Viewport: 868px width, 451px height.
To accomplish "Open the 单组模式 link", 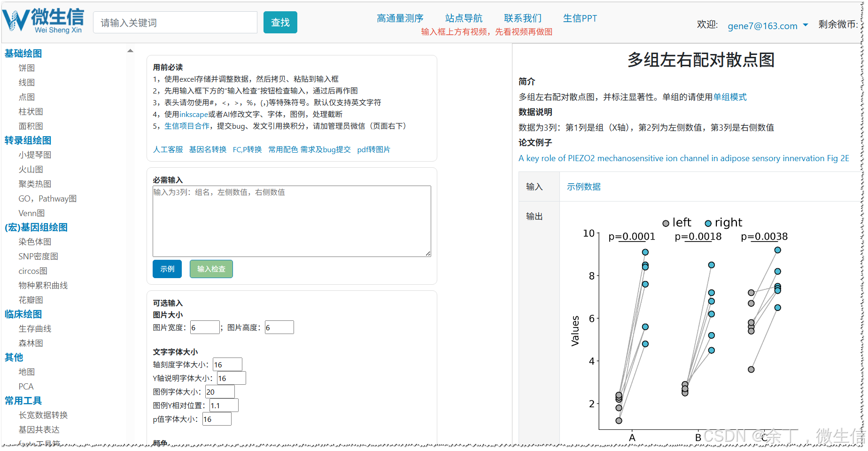I will (x=730, y=97).
